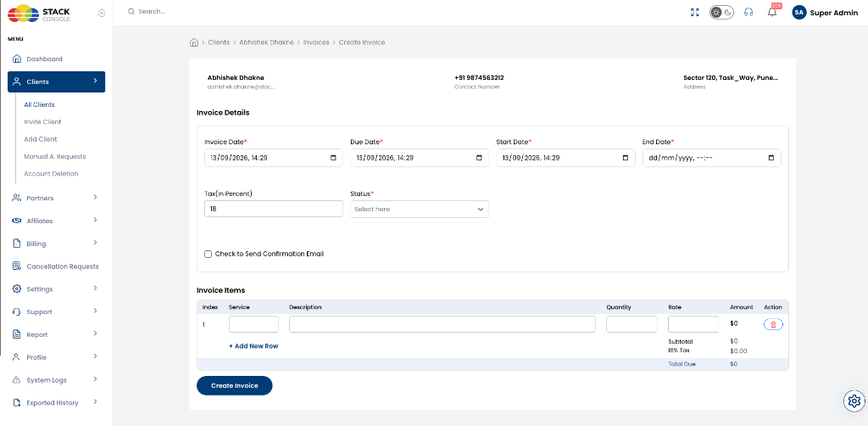Expand the Partners menu chevron

(x=95, y=197)
